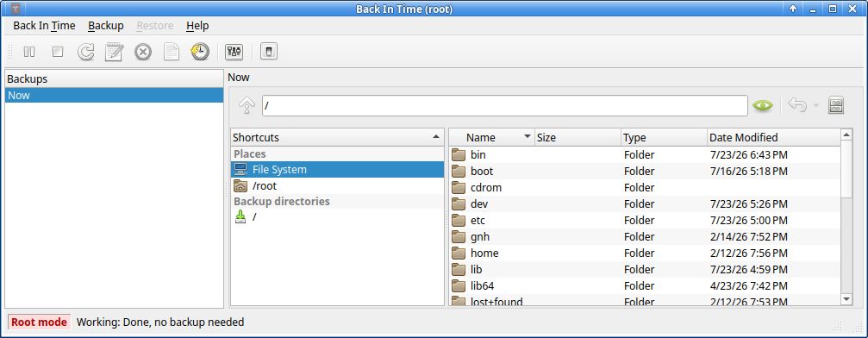Click the dev folder icon
The height and width of the screenshot is (338, 868).
459,203
